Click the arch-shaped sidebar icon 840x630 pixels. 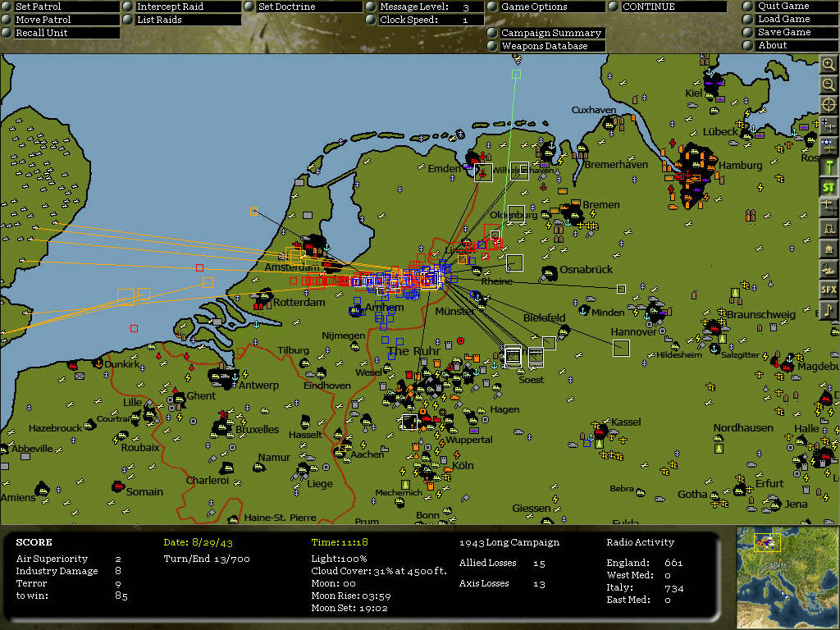(829, 228)
